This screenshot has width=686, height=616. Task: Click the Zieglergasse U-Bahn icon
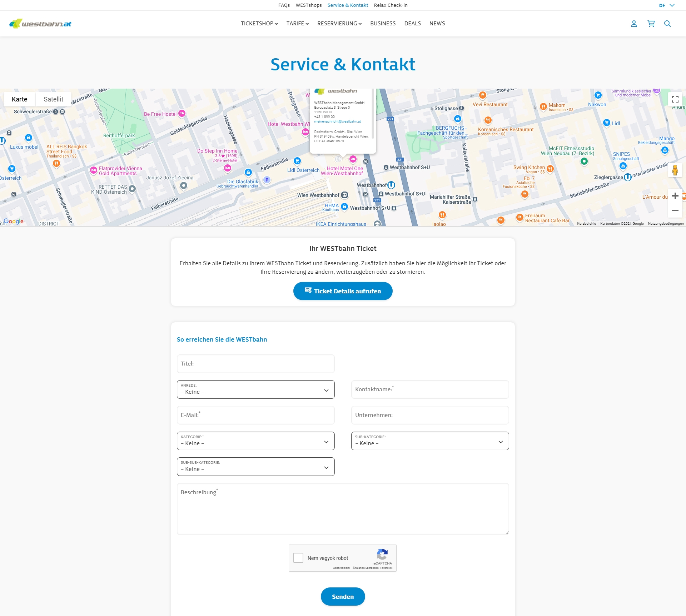628,177
